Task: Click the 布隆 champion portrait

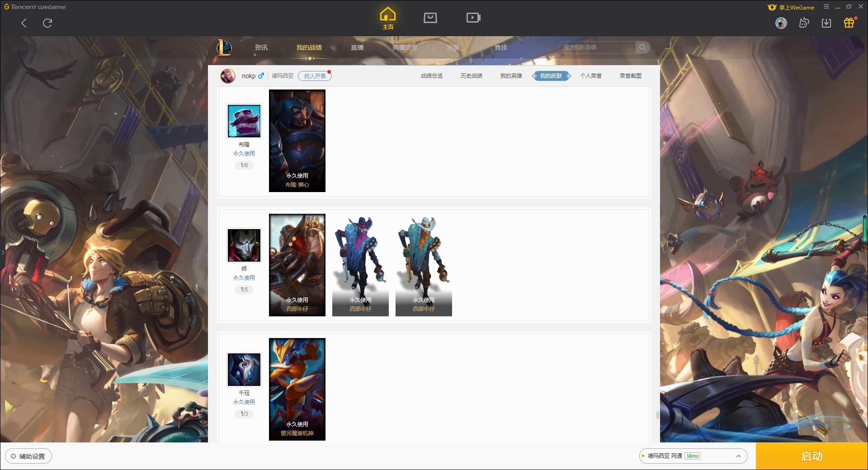Action: click(244, 121)
